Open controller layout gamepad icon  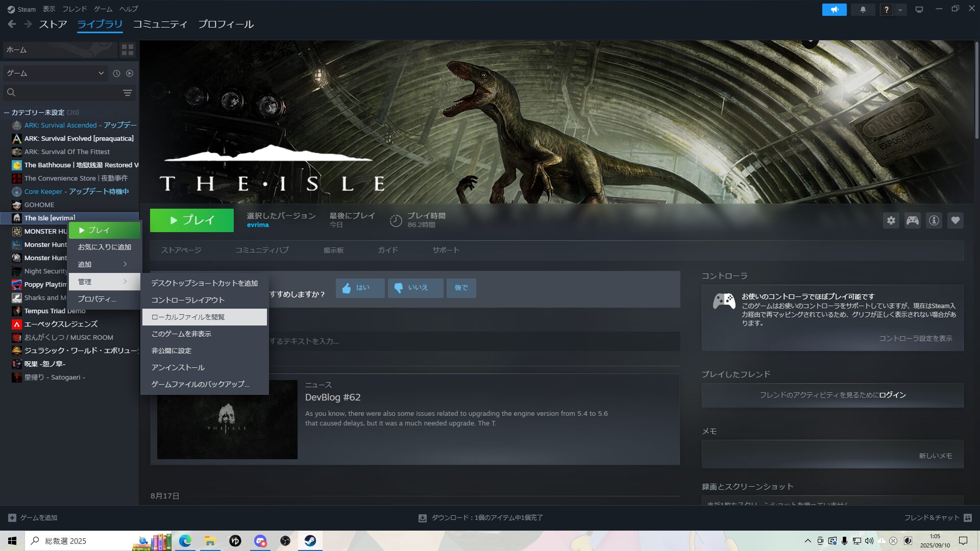[912, 220]
